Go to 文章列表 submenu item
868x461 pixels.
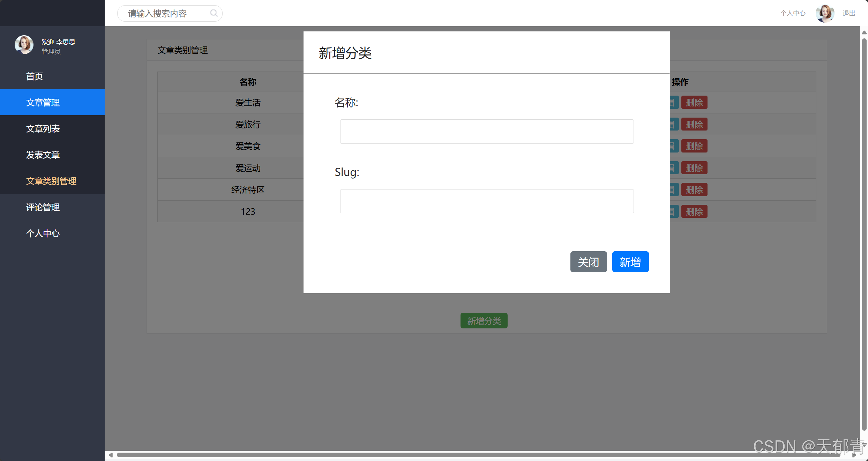pyautogui.click(x=43, y=128)
